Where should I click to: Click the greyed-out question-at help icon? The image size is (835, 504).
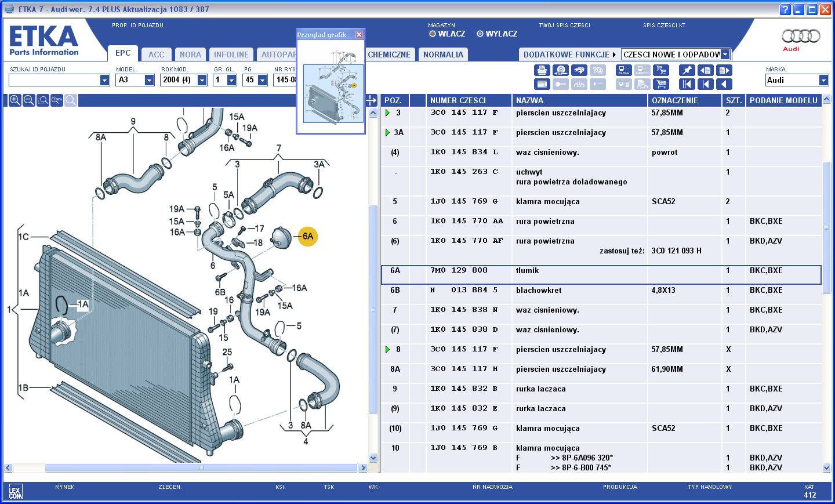(x=597, y=70)
